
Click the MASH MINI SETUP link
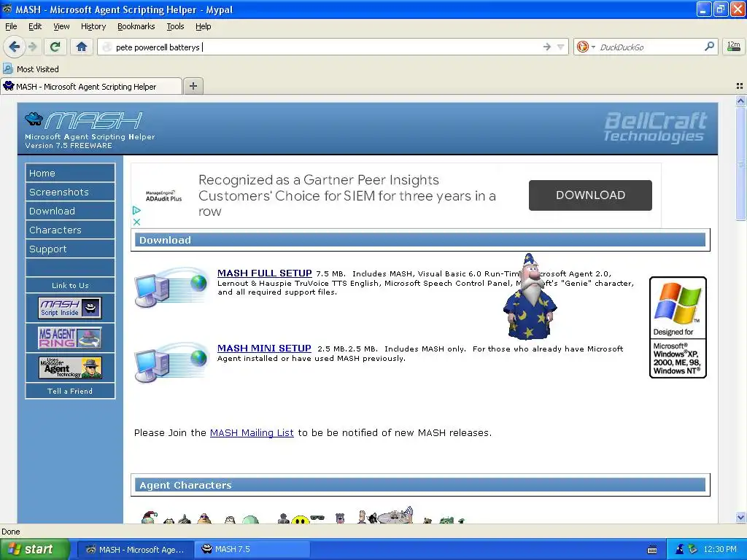(264, 348)
